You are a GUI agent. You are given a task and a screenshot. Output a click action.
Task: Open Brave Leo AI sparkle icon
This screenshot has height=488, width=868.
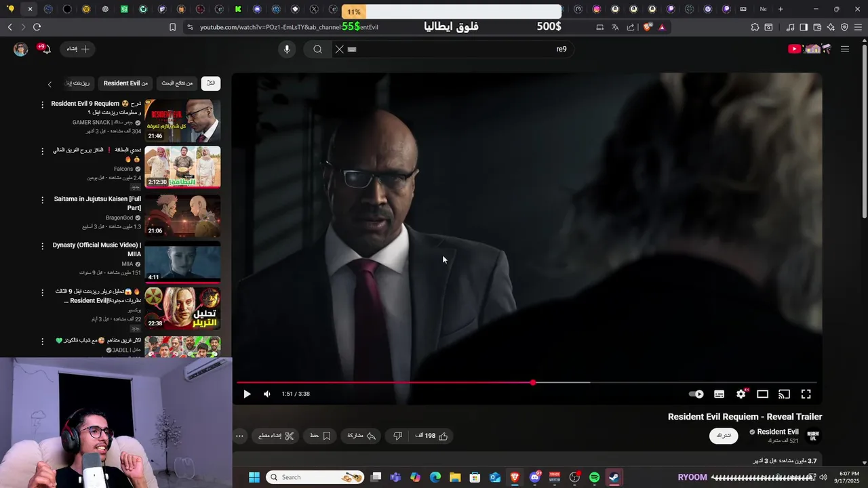pyautogui.click(x=831, y=27)
